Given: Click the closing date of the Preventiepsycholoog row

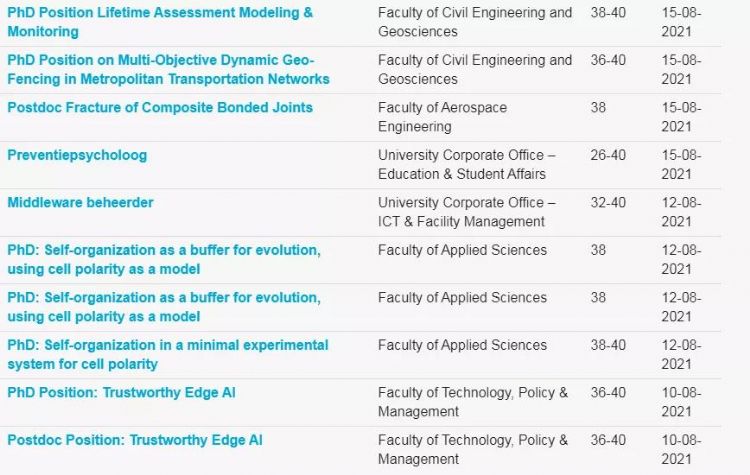Looking at the screenshot, I should (x=681, y=165).
